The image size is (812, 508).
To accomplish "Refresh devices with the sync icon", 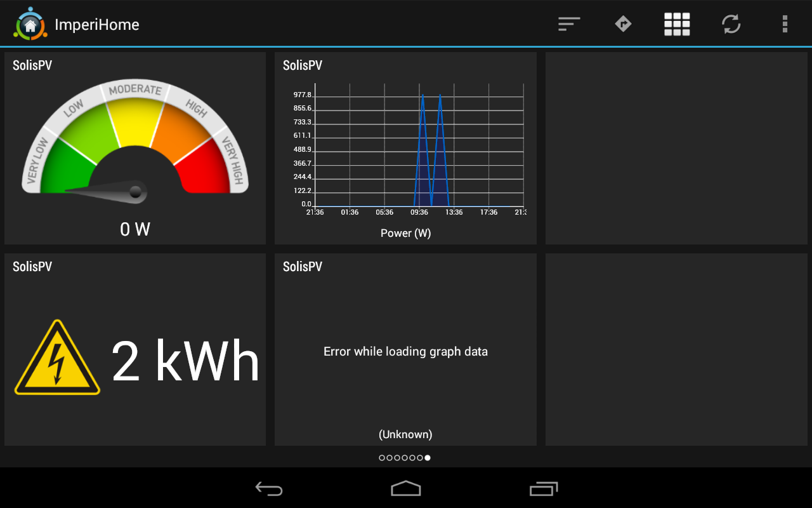I will (x=731, y=24).
